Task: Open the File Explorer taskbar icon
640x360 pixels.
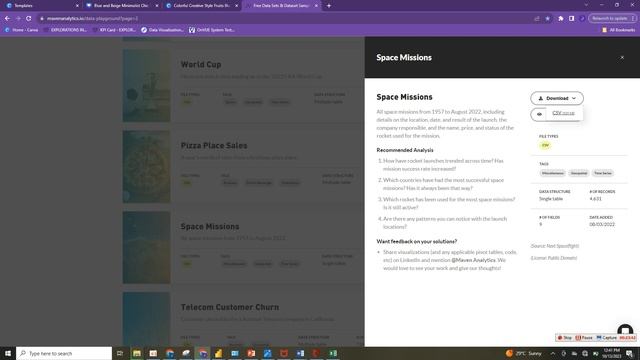Action: pyautogui.click(x=137, y=353)
